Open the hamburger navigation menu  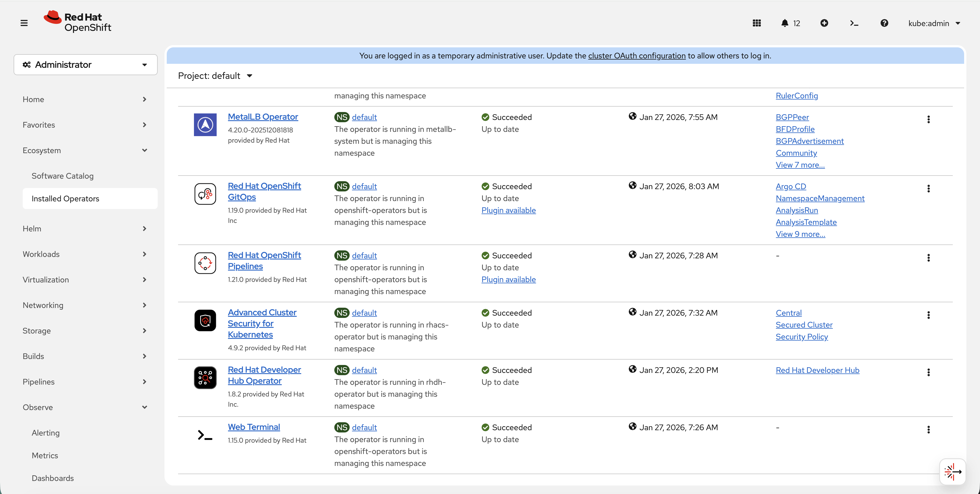pos(24,22)
